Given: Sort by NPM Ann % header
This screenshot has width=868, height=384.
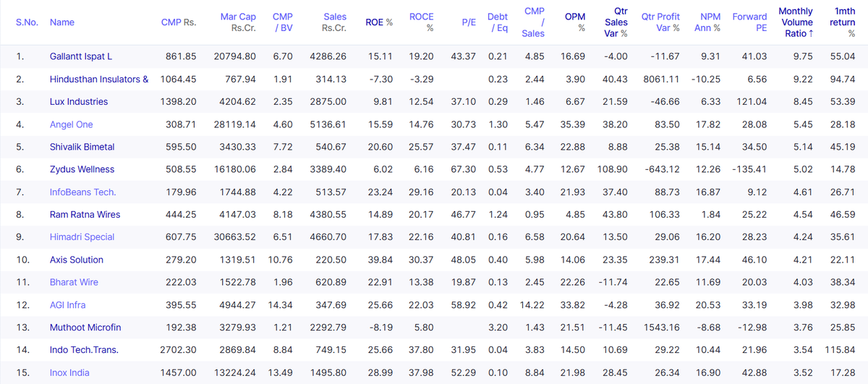Looking at the screenshot, I should [706, 22].
